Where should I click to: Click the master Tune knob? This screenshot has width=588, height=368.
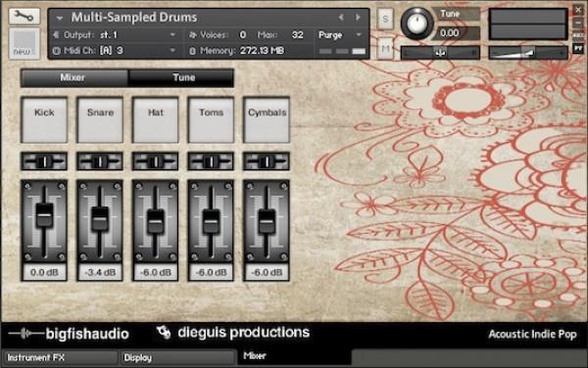tap(416, 23)
